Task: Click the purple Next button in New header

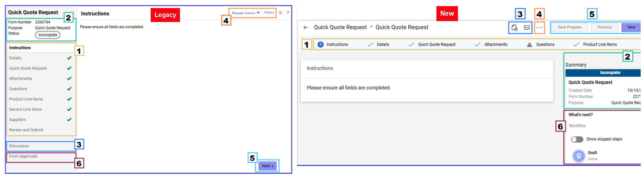Action: click(x=631, y=27)
